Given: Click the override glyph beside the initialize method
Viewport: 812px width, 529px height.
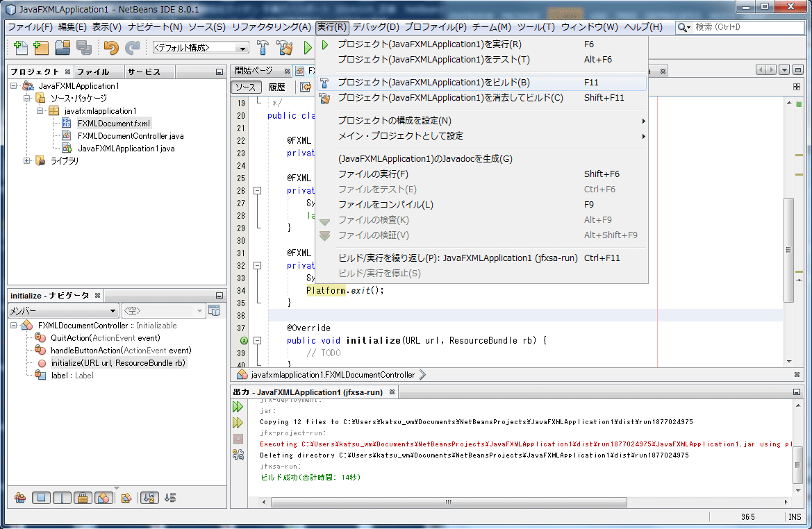Looking at the screenshot, I should click(x=244, y=341).
